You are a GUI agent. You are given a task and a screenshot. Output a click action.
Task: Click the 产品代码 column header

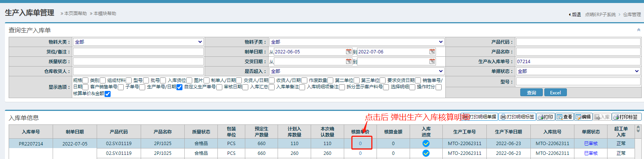point(119,132)
